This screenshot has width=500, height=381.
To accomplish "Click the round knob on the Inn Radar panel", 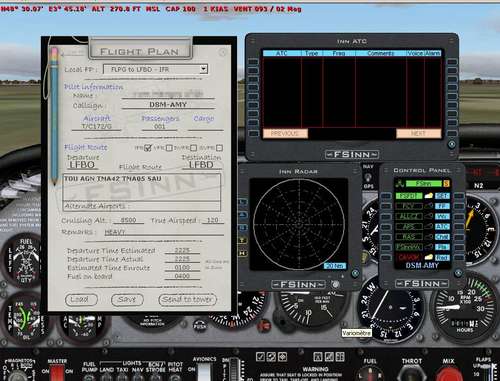I will tap(355, 273).
